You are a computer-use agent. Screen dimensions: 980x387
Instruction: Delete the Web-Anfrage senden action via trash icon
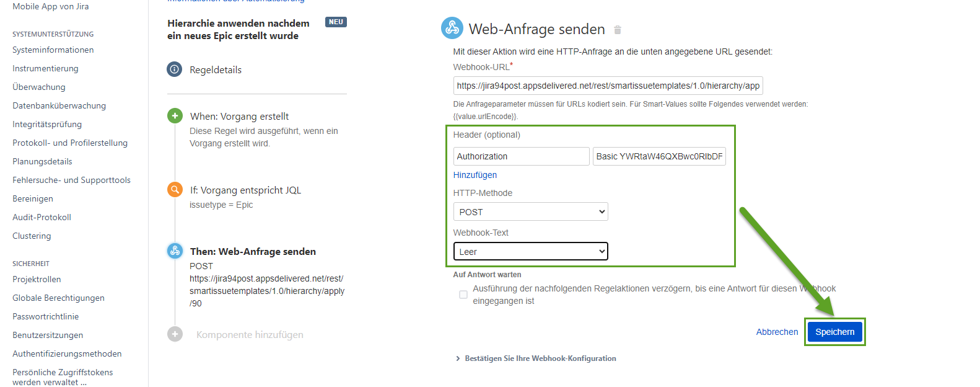click(x=618, y=30)
